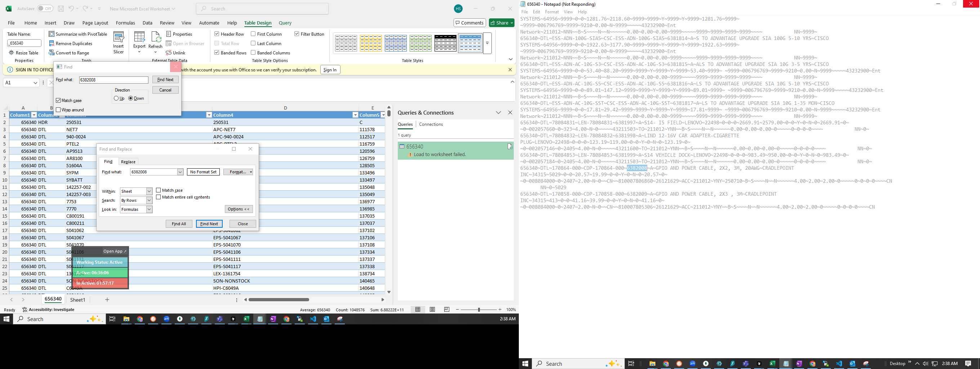This screenshot has height=369, width=980.
Task: Open Column1 filter dropdown
Action: click(34, 115)
